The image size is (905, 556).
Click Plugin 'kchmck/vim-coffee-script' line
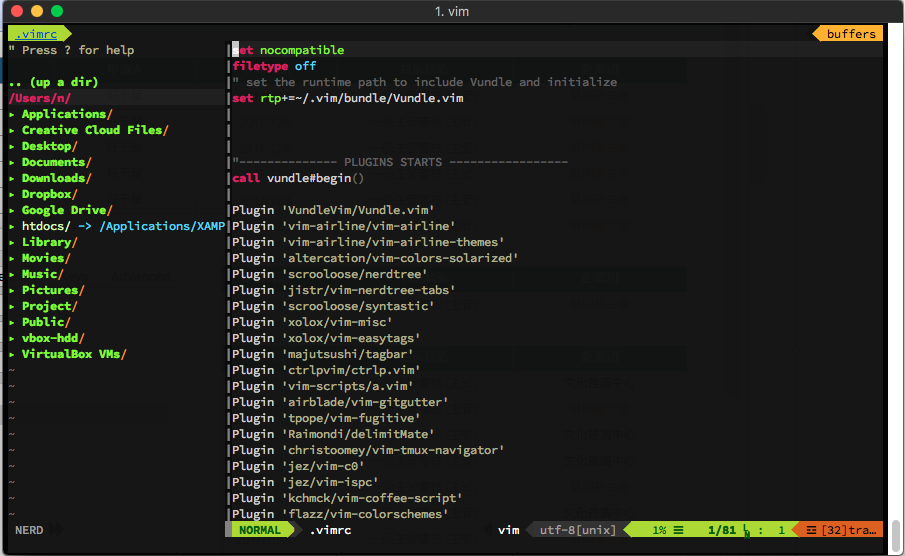[x=347, y=498]
